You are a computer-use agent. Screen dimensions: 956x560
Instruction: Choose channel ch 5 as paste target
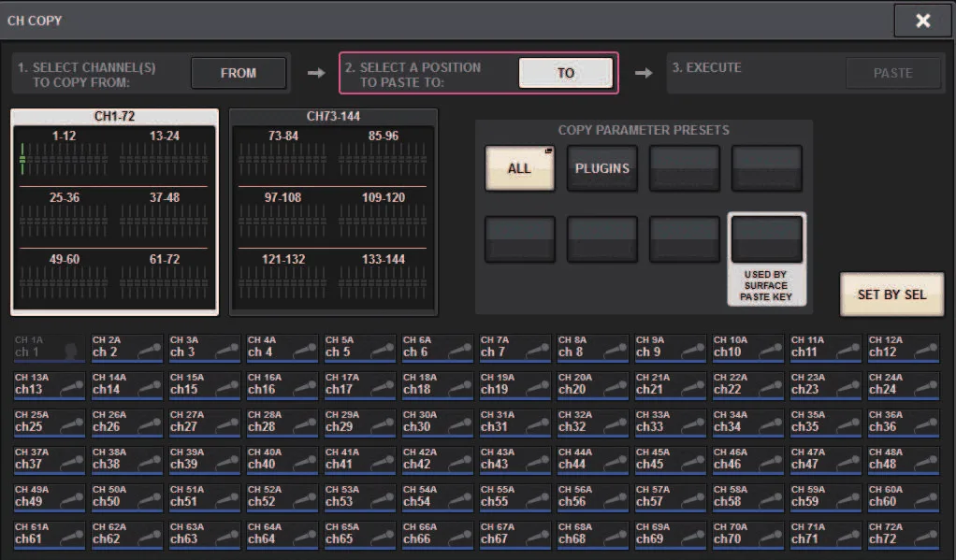[x=360, y=348]
